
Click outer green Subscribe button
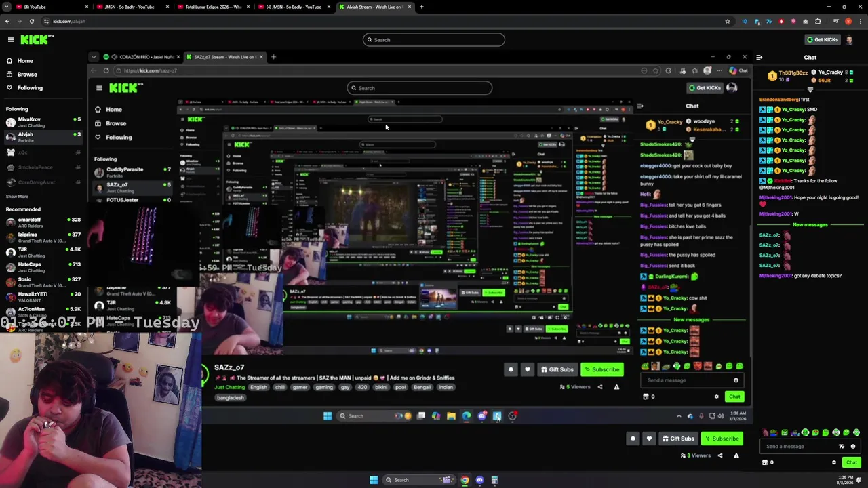(722, 439)
